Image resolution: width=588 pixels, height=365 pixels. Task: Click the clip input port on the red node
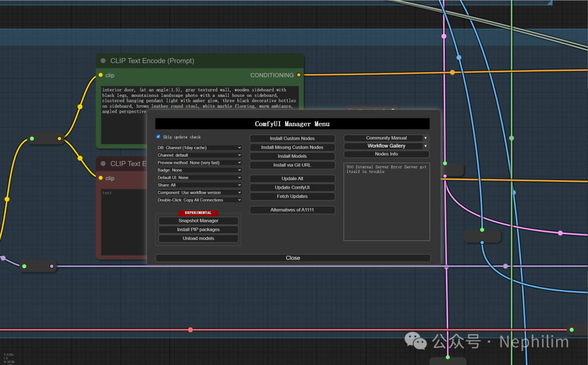pyautogui.click(x=101, y=178)
